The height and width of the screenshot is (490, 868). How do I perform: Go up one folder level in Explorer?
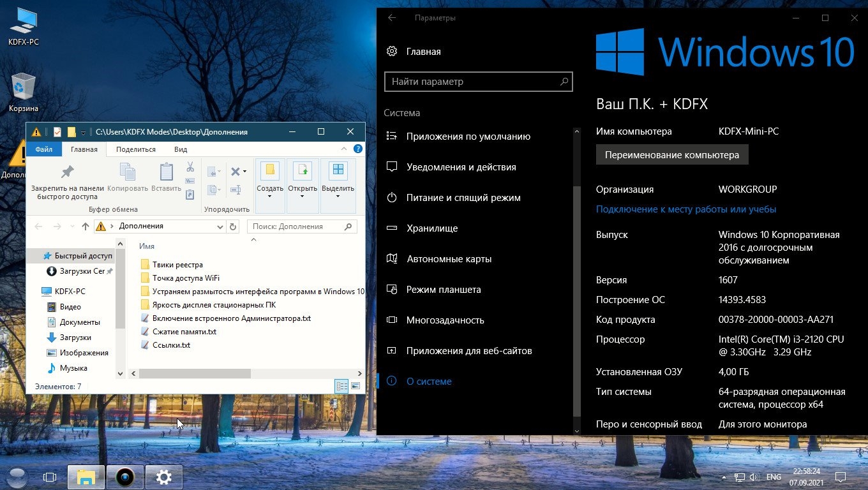pyautogui.click(x=86, y=226)
